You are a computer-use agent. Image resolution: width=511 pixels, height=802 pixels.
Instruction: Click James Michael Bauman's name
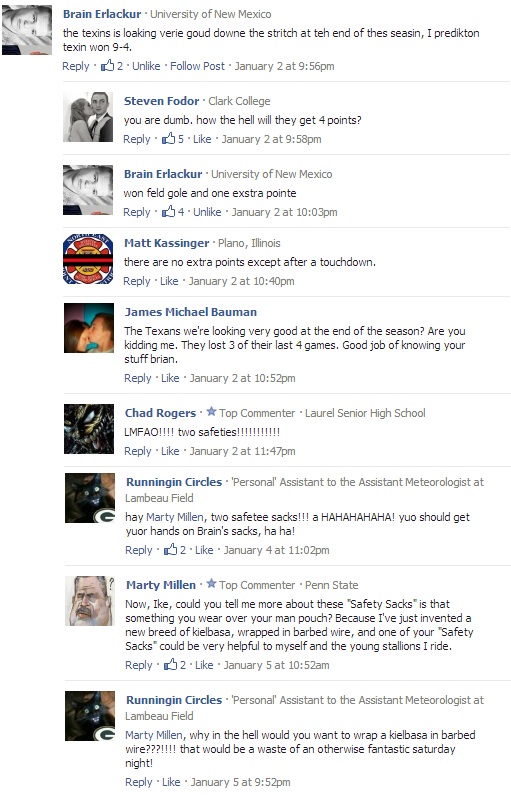coord(191,312)
